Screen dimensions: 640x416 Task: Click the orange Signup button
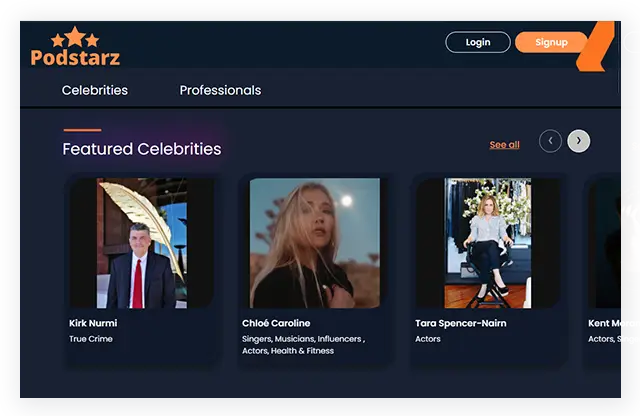[551, 42]
